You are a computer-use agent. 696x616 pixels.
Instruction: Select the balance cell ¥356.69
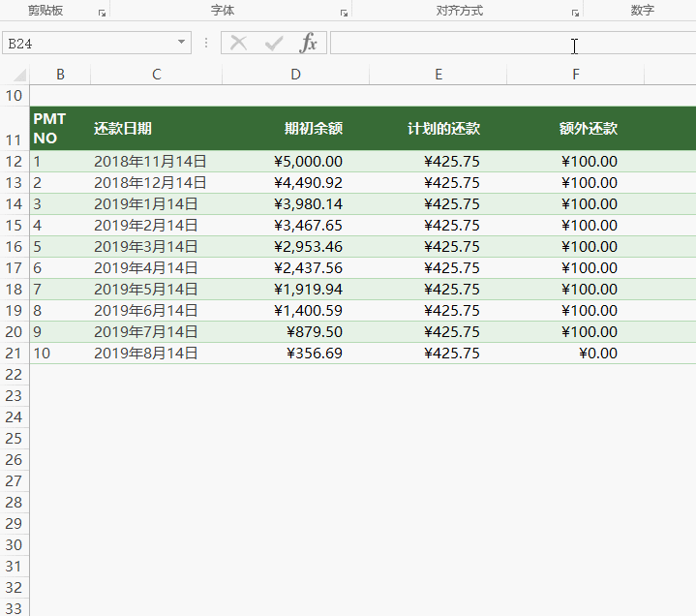click(295, 354)
